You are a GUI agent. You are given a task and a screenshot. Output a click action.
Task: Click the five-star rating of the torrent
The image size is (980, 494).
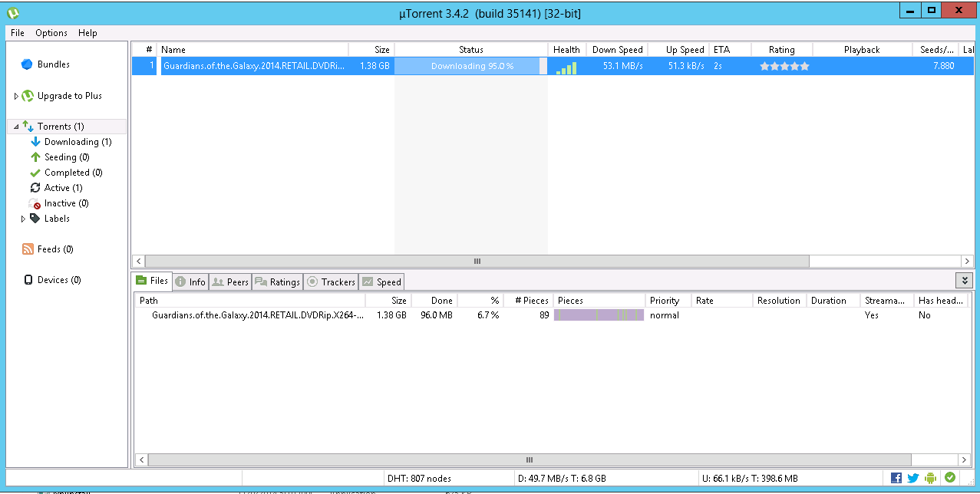tap(784, 66)
